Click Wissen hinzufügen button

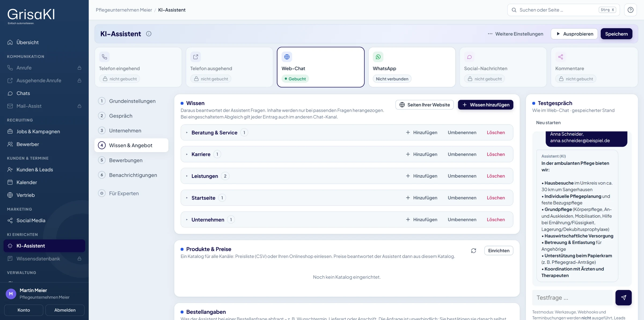(485, 105)
